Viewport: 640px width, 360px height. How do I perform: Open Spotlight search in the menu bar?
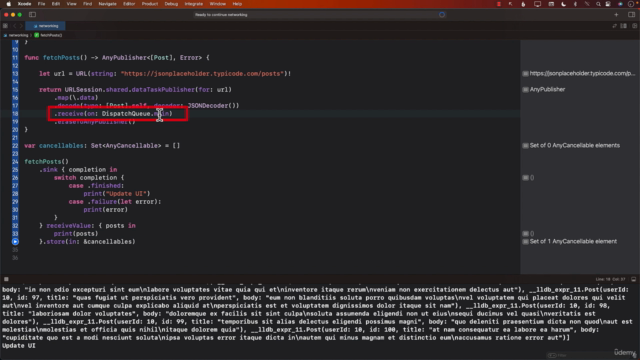tap(598, 4)
